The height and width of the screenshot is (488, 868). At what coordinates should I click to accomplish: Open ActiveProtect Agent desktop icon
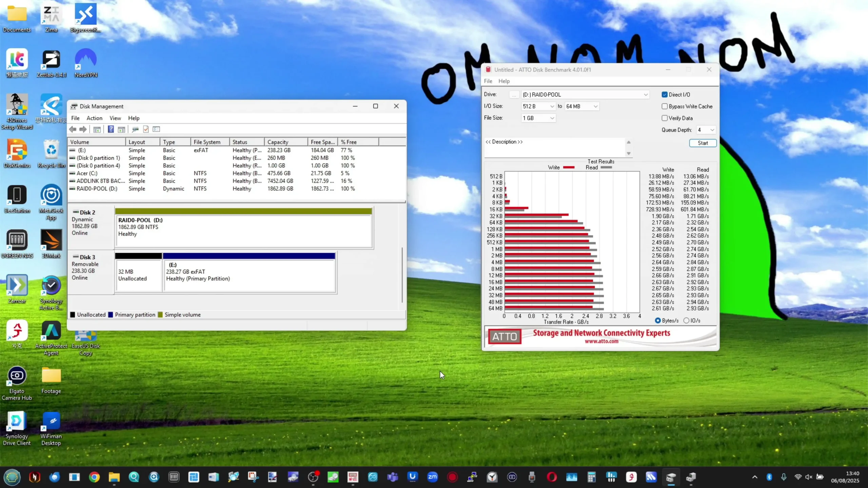51,338
